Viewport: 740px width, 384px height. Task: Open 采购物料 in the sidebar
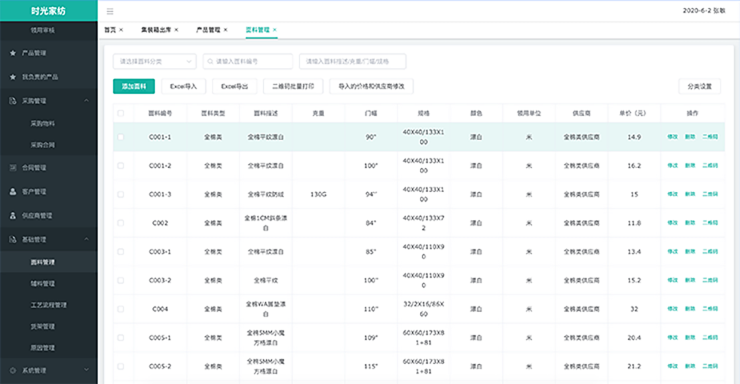pos(42,124)
